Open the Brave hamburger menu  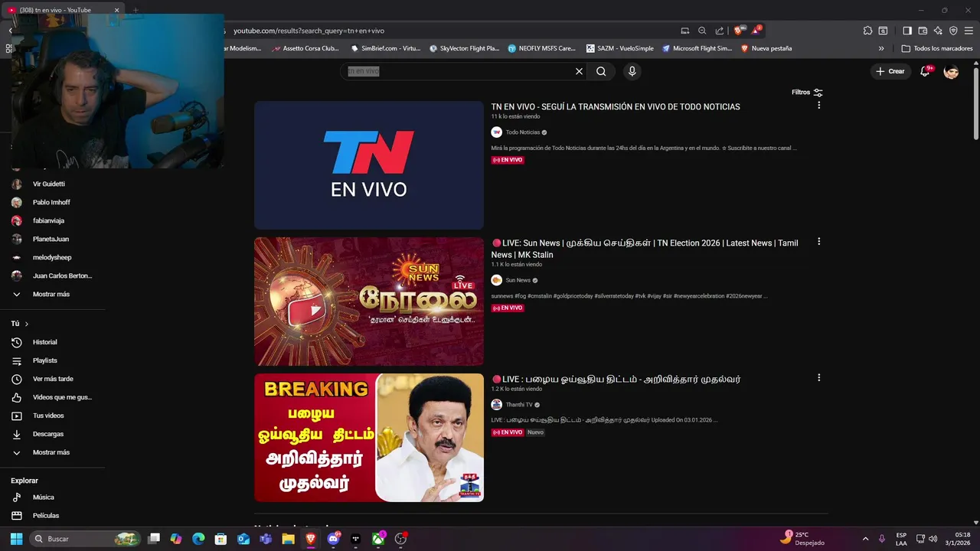[x=969, y=31]
